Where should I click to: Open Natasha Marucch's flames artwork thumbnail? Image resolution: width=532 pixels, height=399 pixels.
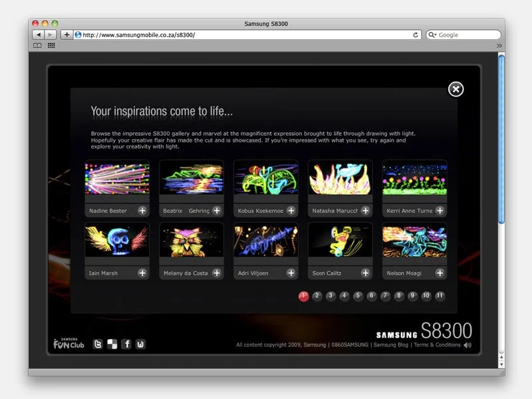[340, 178]
